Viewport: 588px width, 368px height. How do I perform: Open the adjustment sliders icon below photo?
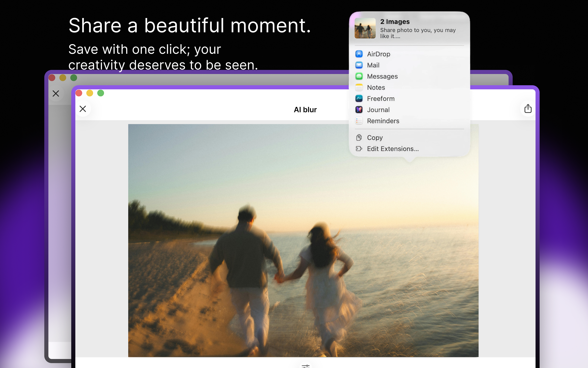coord(306,366)
